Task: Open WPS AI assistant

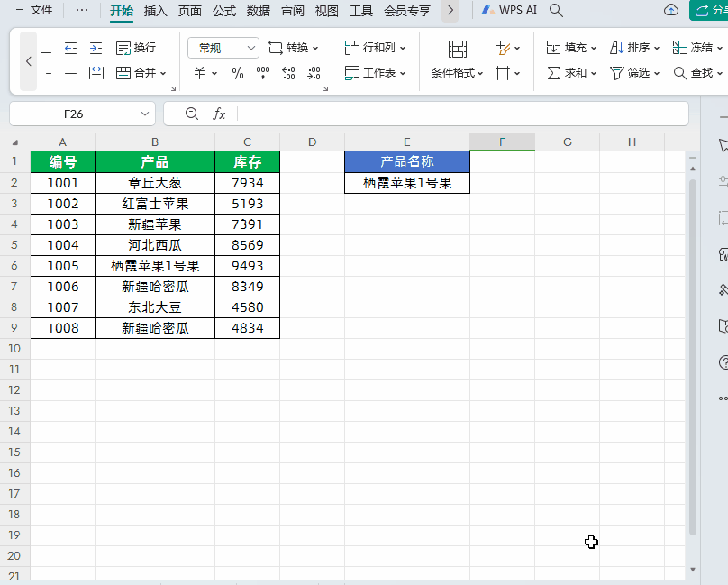Action: [x=509, y=10]
